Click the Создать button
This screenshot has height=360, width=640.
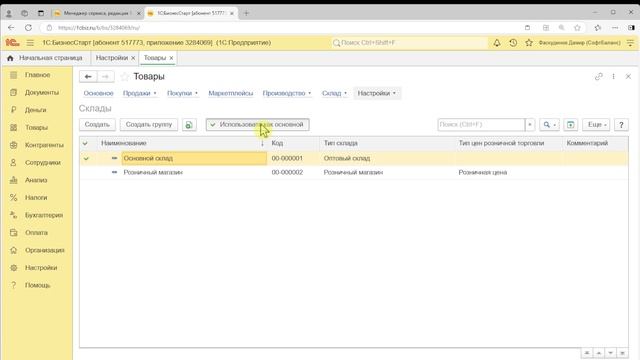tap(97, 124)
